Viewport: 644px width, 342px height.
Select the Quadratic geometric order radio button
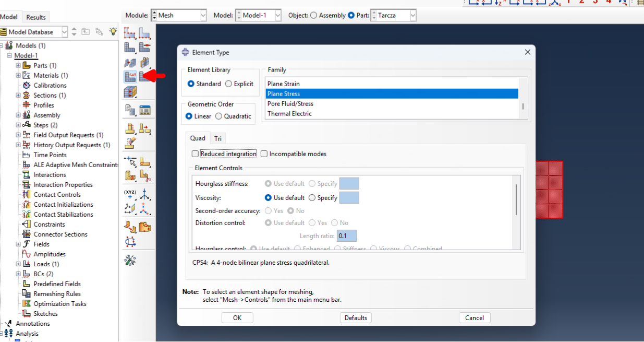[x=219, y=116]
